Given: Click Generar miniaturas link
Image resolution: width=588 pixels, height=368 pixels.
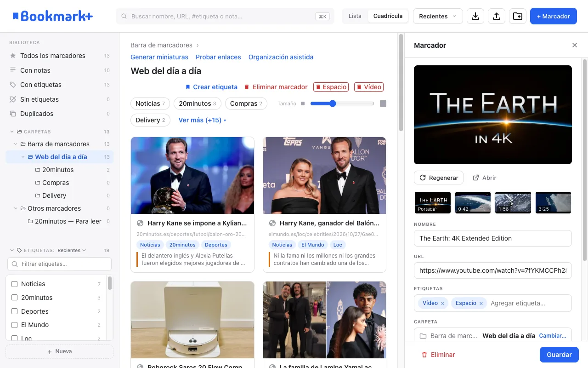Looking at the screenshot, I should [159, 57].
